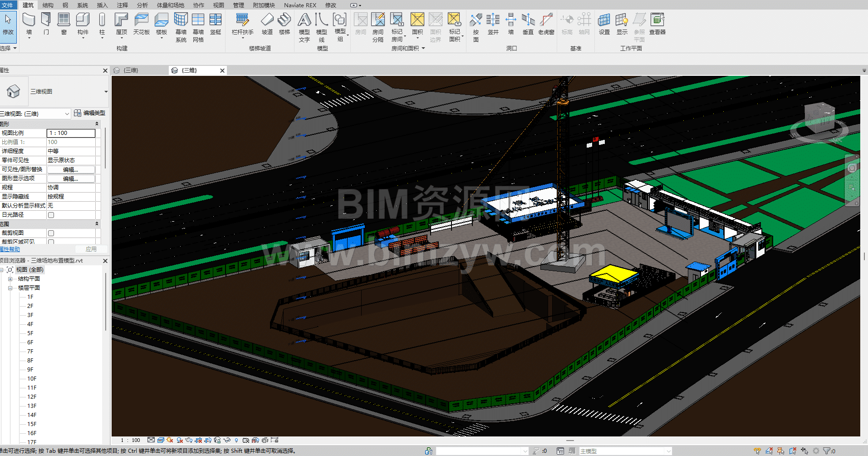Open the 查看器 work plane viewer
The image size is (868, 456).
click(657, 25)
